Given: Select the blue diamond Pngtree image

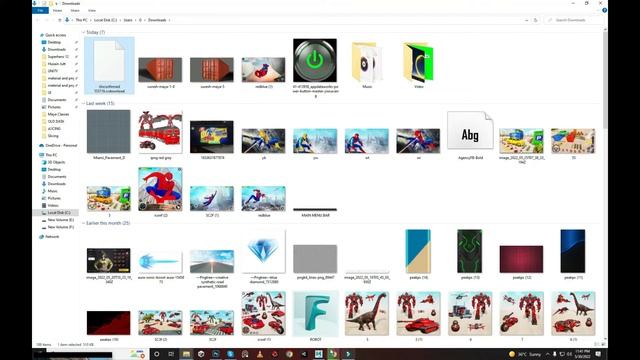Looking at the screenshot, I should (x=263, y=251).
